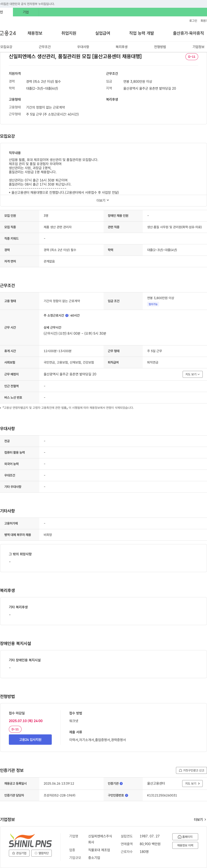Click 비희망 in 병역 대체 복무자 row
The width and height of the screenshot is (207, 868).
pos(47,535)
